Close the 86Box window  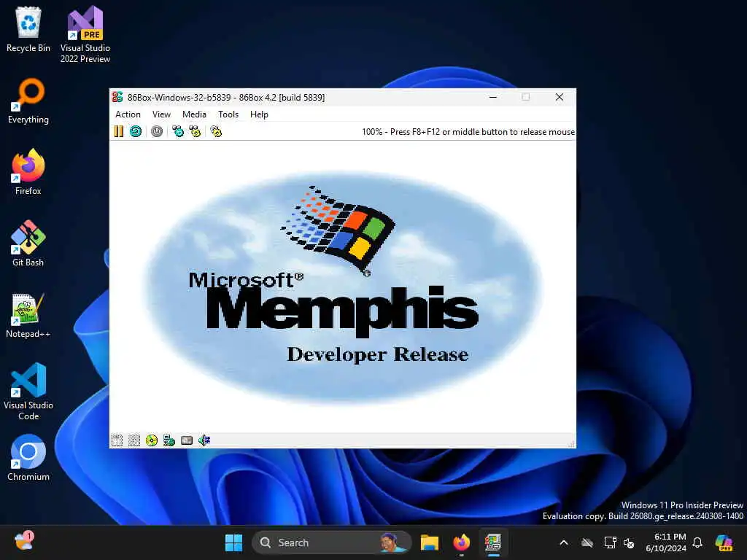[560, 97]
